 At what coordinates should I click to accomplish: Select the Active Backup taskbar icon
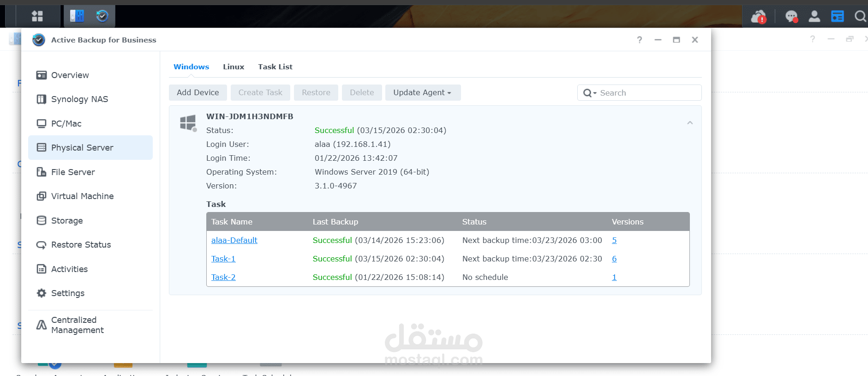(102, 16)
